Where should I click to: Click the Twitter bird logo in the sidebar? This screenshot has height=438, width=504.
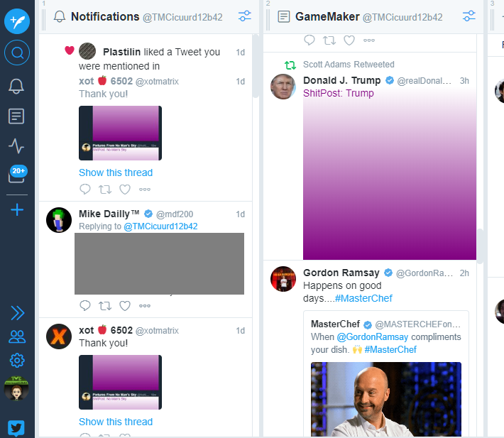(16, 428)
